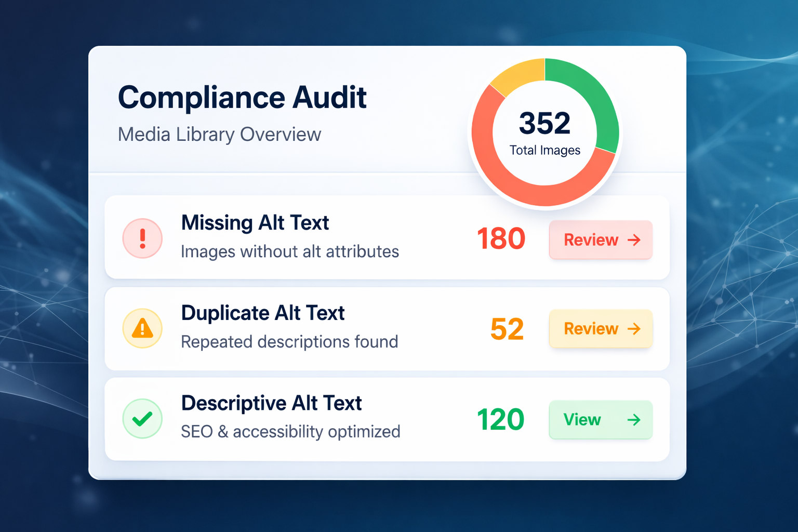The image size is (798, 532).
Task: Click the 352 Total Images chart center
Action: [545, 132]
